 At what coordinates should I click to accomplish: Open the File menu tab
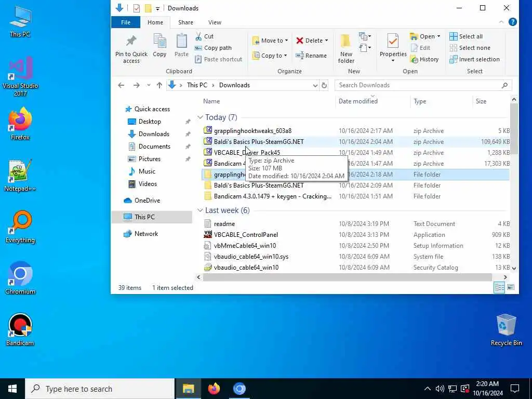pyautogui.click(x=126, y=22)
